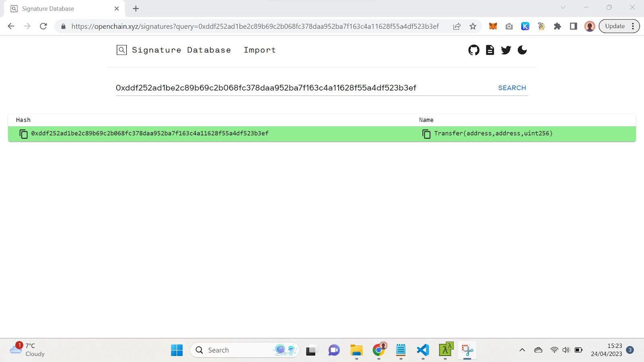Focus the signature query input field
The width and height of the screenshot is (644, 362).
tap(304, 88)
